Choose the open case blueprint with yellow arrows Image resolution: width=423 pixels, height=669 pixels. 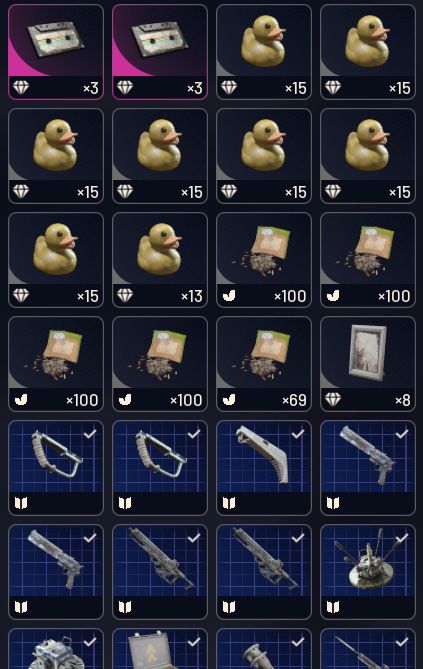pyautogui.click(x=160, y=649)
